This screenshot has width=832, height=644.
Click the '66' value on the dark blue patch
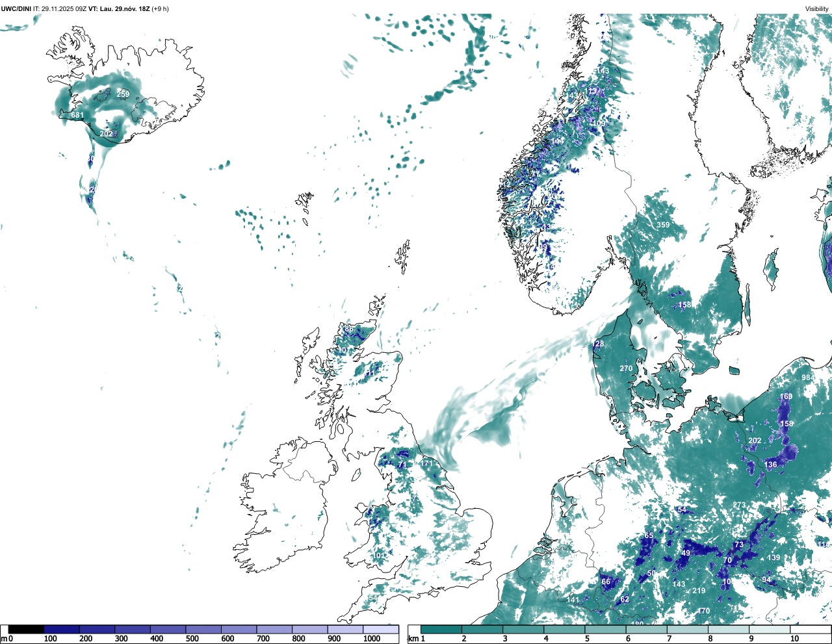(x=606, y=582)
